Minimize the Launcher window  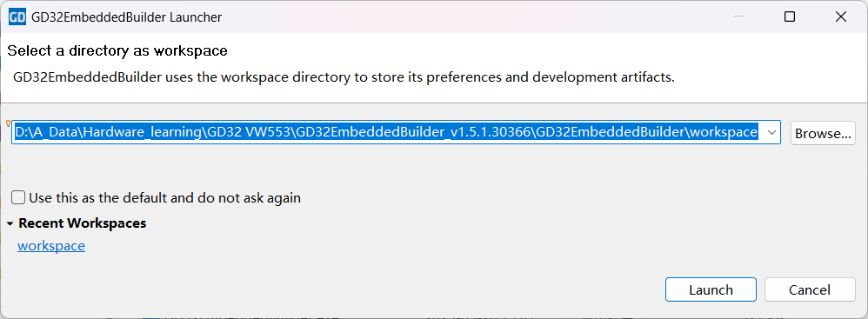739,17
